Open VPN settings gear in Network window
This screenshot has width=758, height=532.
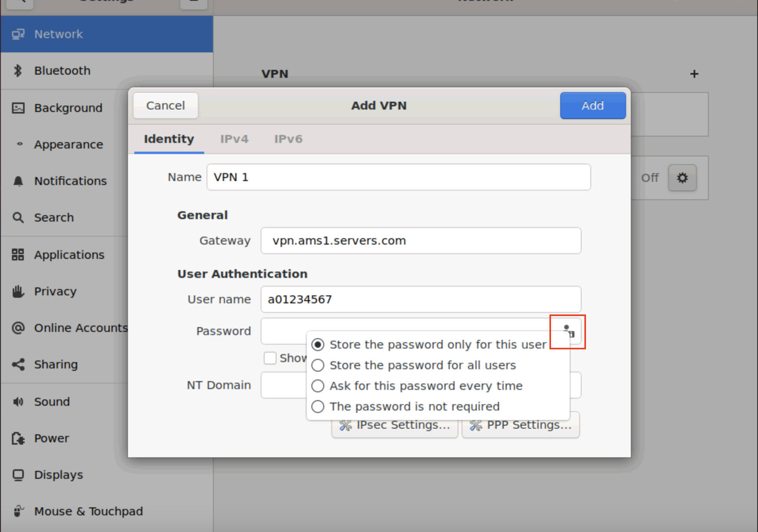click(x=682, y=177)
